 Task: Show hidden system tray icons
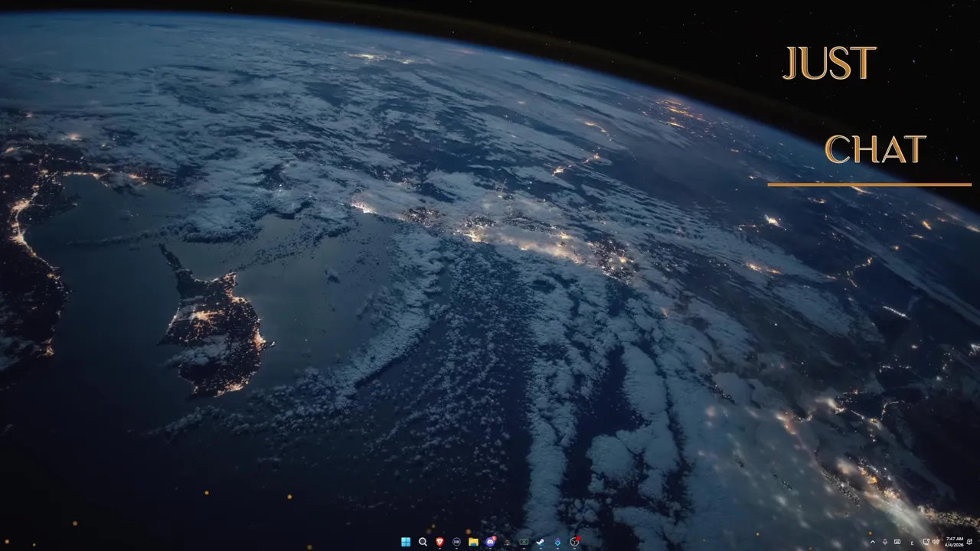pos(873,542)
